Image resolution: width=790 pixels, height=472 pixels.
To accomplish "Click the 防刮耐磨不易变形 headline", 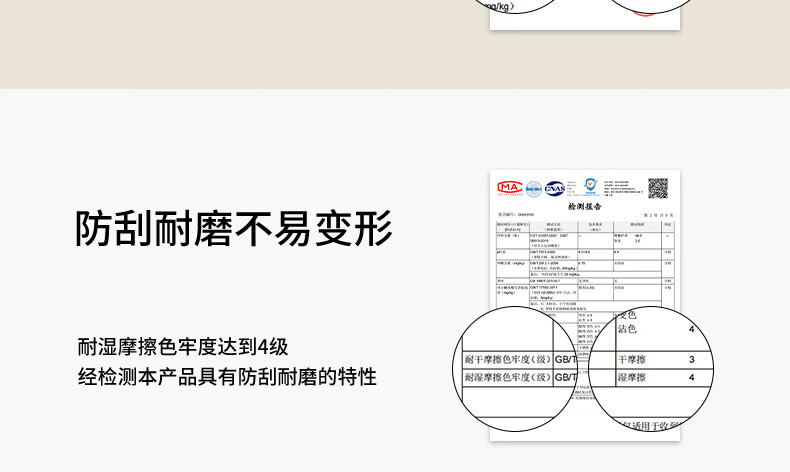I will 234,229.
